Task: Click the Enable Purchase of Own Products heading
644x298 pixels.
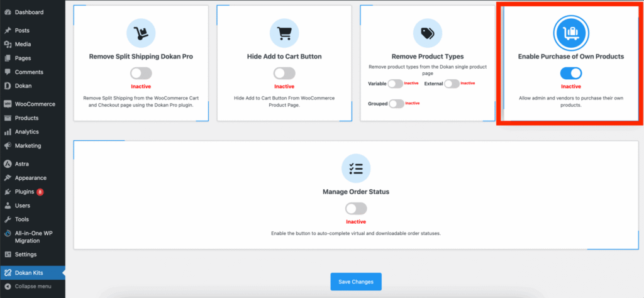Action: point(571,57)
